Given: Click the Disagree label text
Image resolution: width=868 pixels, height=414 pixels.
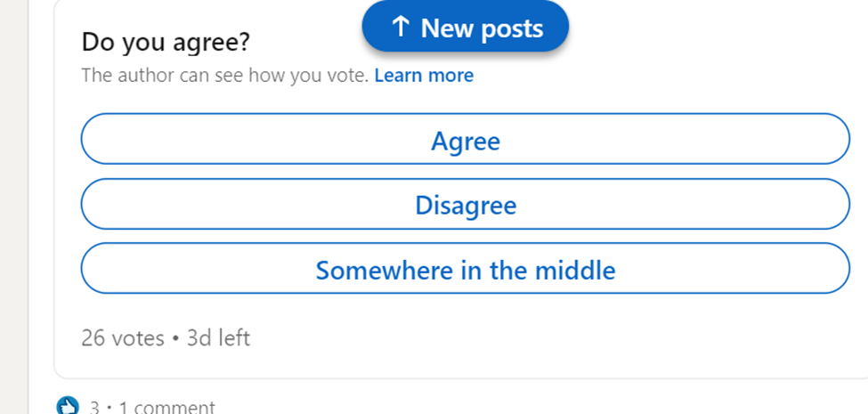Looking at the screenshot, I should click(x=466, y=206).
